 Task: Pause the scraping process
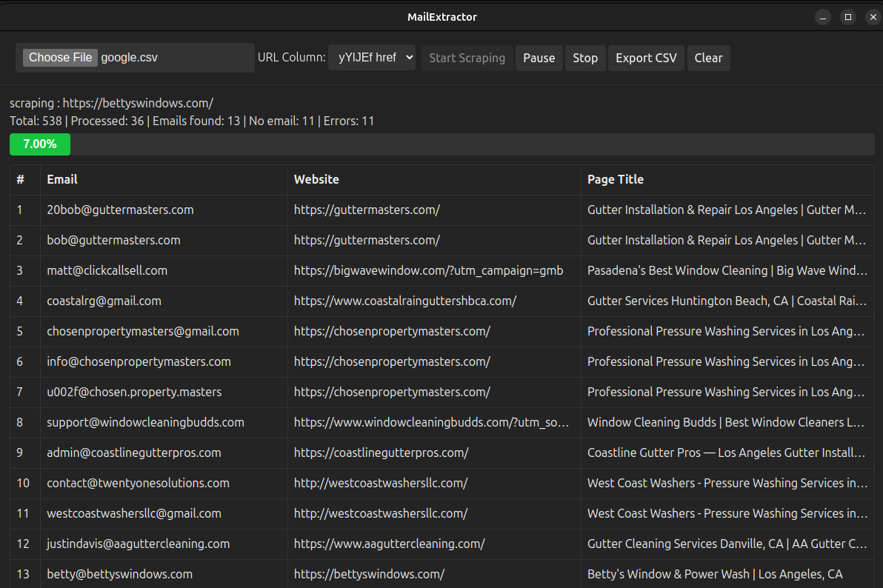[x=539, y=58]
